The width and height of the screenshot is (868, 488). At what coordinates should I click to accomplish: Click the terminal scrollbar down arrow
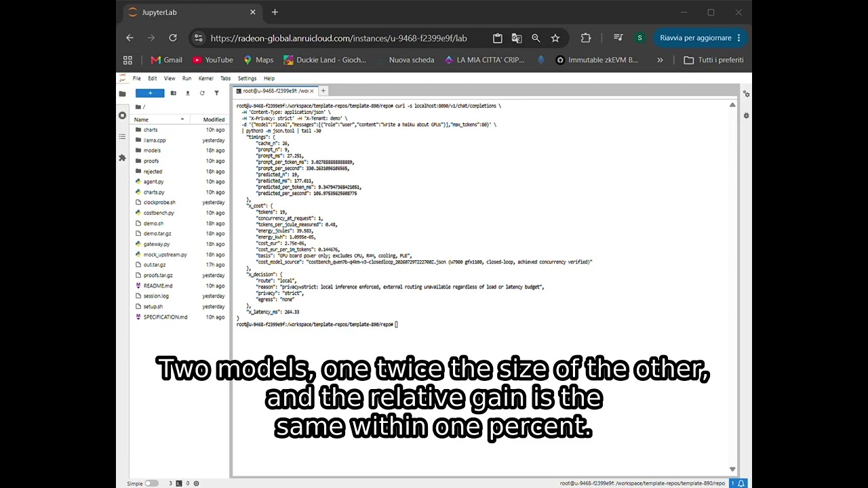coord(732,469)
